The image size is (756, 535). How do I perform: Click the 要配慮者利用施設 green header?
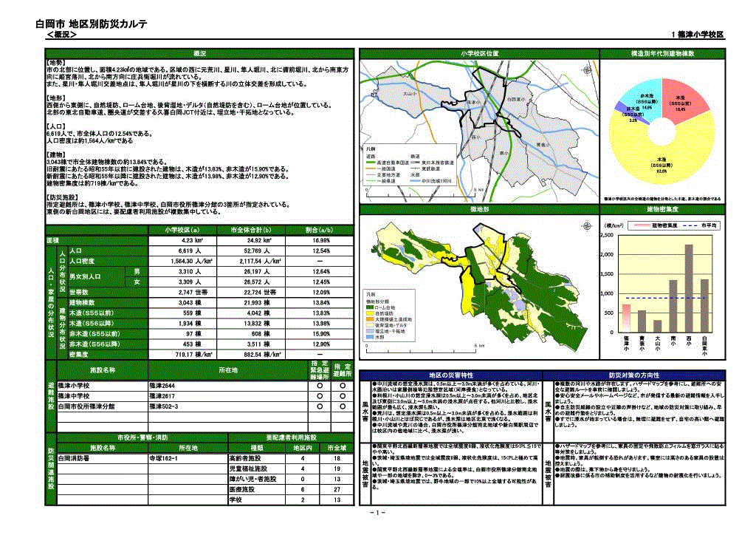(x=291, y=437)
